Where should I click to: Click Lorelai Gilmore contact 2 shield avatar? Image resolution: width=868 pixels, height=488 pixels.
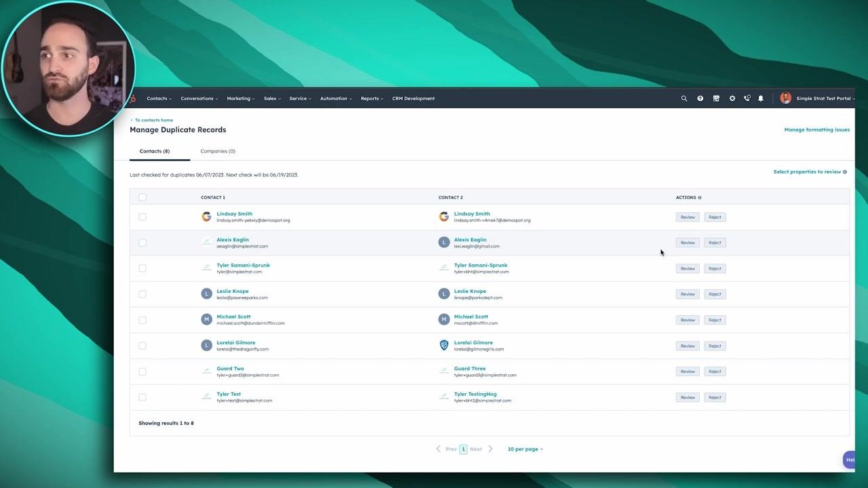pyautogui.click(x=443, y=346)
